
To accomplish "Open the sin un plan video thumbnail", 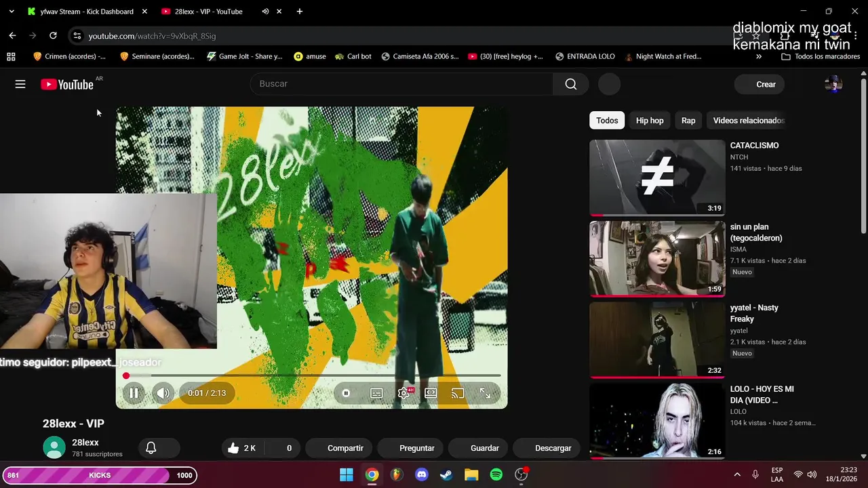I will (657, 259).
